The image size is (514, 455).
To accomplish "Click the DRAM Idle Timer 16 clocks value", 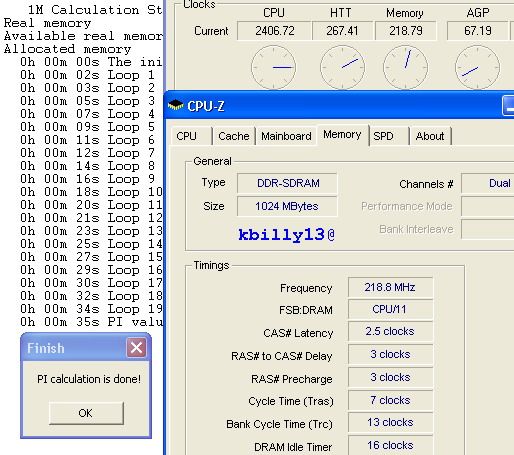I will coord(390,445).
